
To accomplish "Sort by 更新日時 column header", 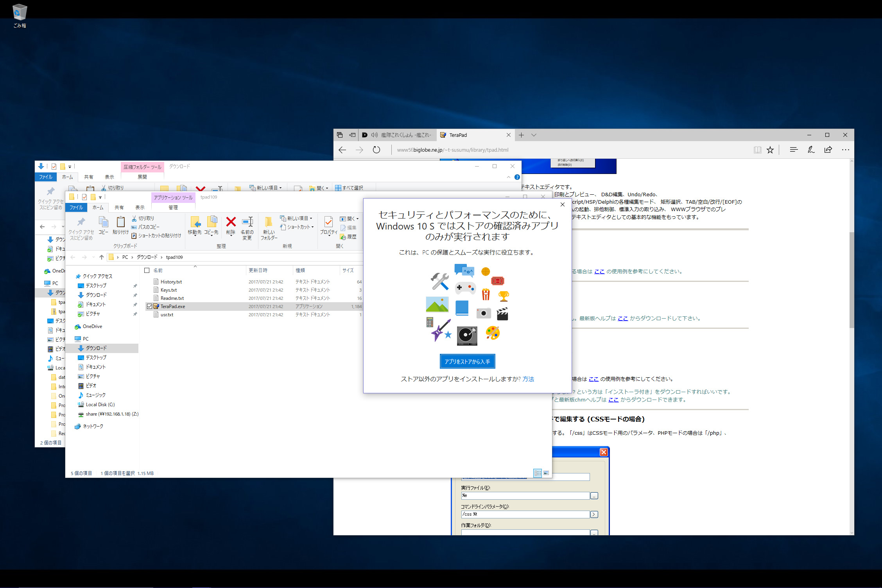I will pyautogui.click(x=258, y=271).
